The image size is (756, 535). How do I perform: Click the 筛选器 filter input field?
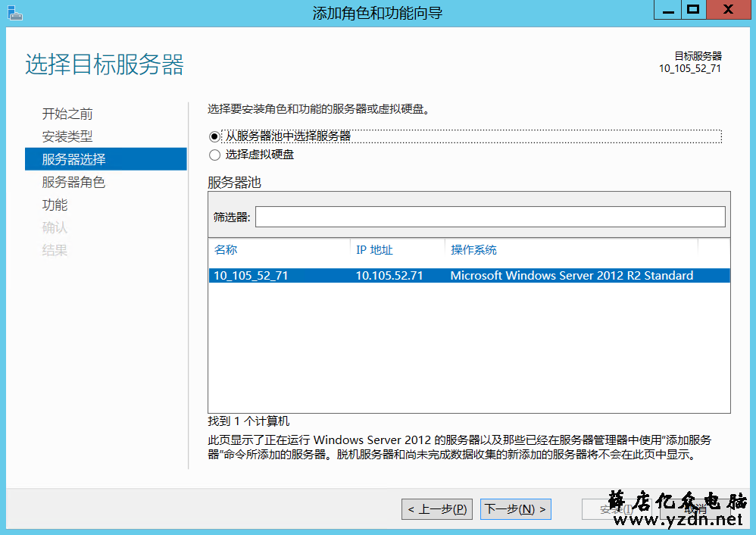pos(490,217)
